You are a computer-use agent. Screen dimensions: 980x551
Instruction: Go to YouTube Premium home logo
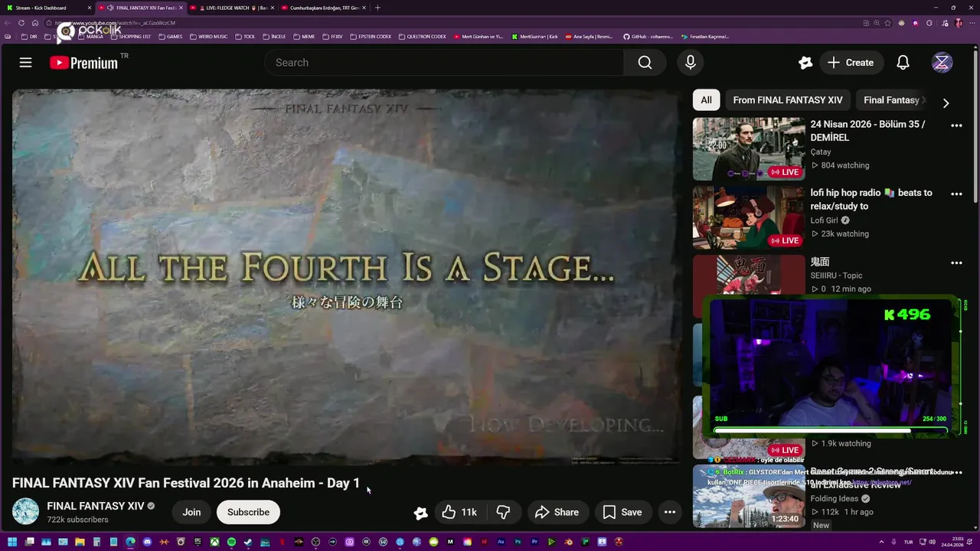84,63
